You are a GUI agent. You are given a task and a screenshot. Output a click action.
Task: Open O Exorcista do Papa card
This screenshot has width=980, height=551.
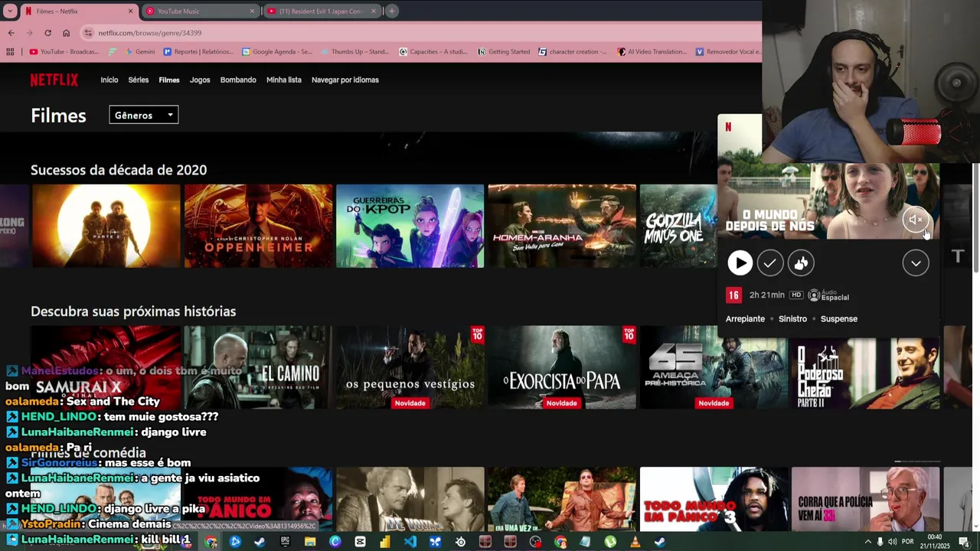tap(562, 367)
